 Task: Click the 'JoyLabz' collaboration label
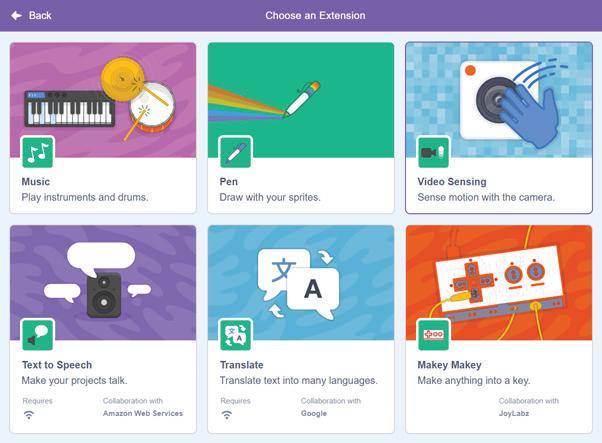tap(514, 413)
